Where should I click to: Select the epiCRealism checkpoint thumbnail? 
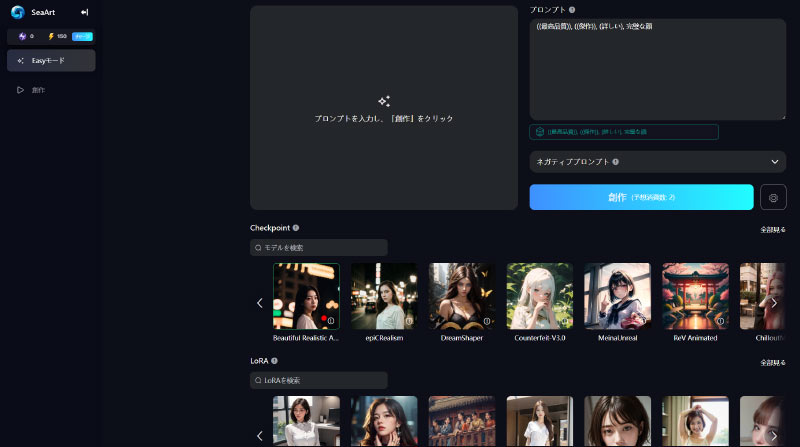(x=384, y=296)
